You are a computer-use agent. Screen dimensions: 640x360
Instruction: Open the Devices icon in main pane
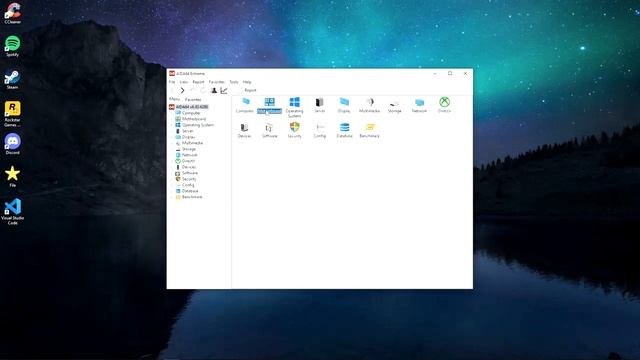coord(244,131)
